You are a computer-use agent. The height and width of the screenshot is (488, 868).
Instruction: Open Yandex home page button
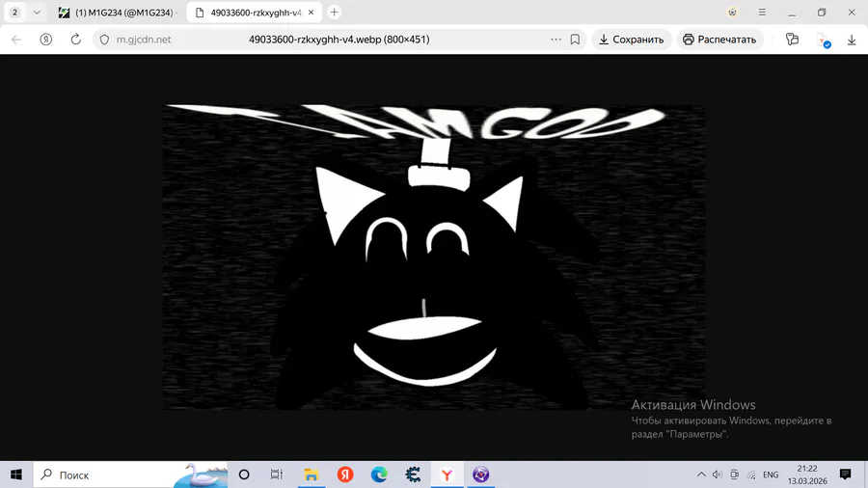[x=46, y=40]
